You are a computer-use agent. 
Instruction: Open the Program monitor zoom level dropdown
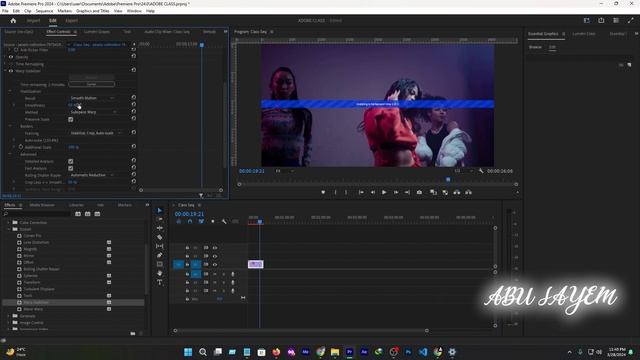[285, 171]
